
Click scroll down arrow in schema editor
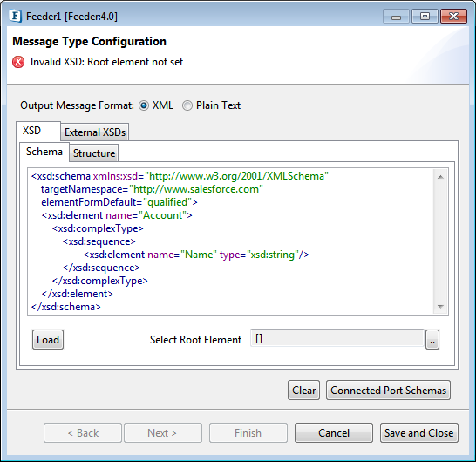pos(441,307)
